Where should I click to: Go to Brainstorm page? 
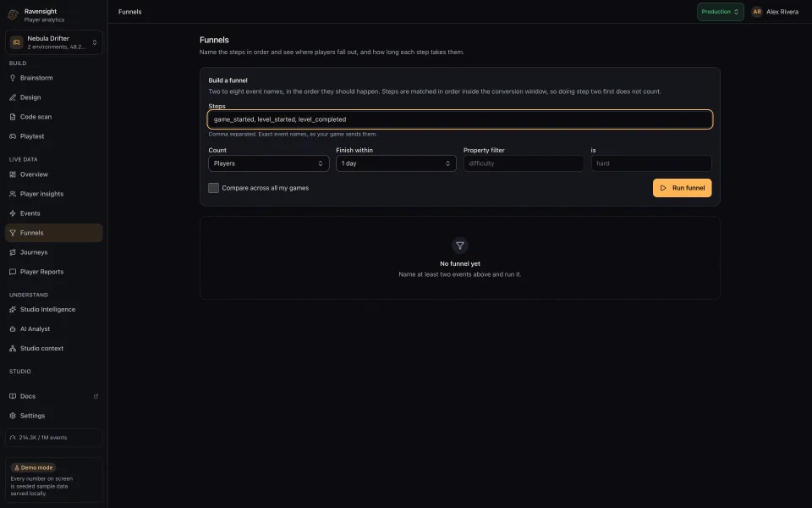[54, 78]
